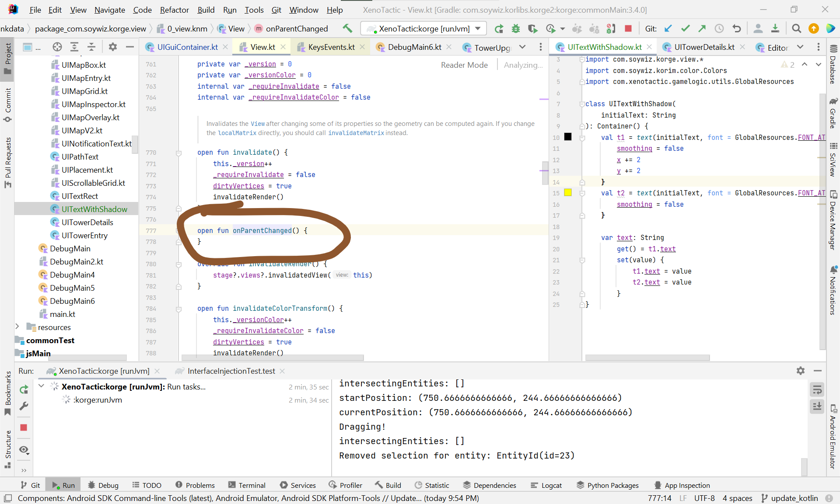Viewport: 840px width, 504px height.
Task: Toggle the Project side panel
Action: 7,59
